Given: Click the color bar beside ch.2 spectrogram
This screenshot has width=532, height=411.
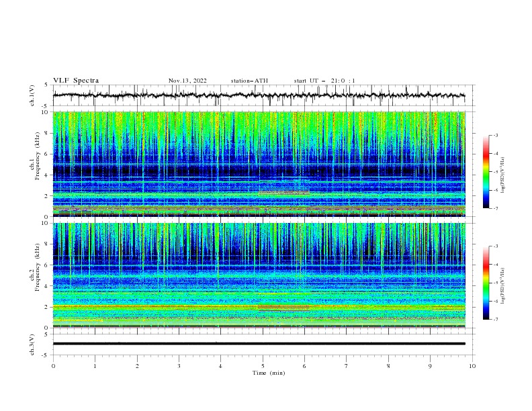Looking at the screenshot, I should click(486, 283).
